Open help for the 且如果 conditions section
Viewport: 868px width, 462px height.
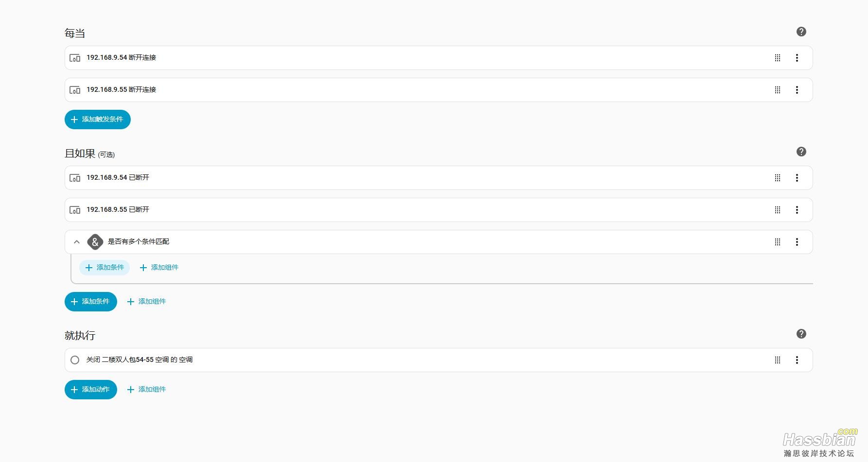[801, 152]
